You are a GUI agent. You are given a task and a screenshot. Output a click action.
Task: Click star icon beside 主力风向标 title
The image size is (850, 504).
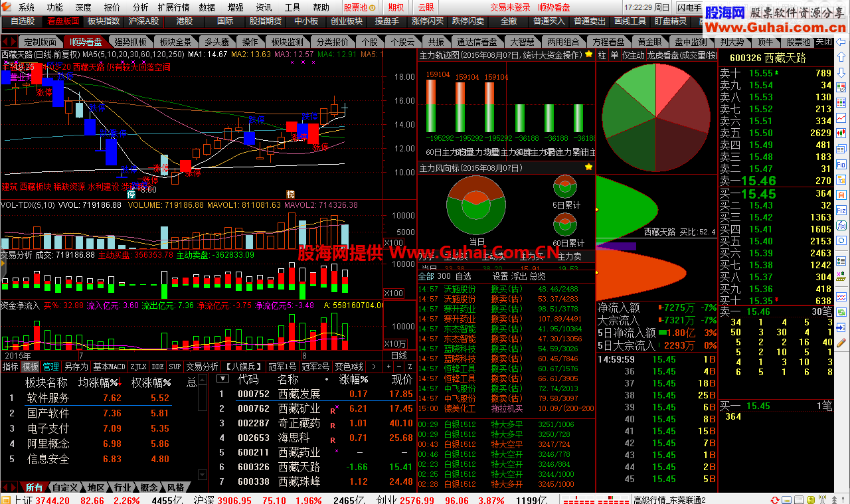click(x=588, y=167)
